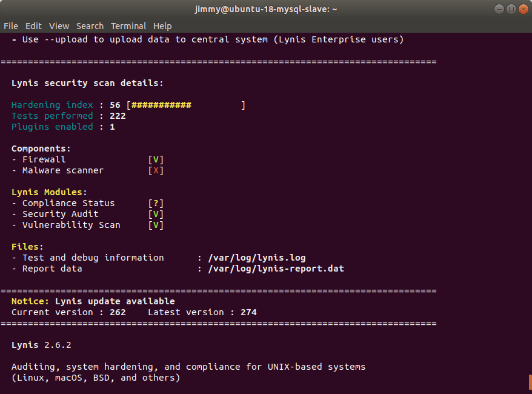This screenshot has height=394, width=532.
Task: Click the "Plugins enabled" label
Action: 52,127
